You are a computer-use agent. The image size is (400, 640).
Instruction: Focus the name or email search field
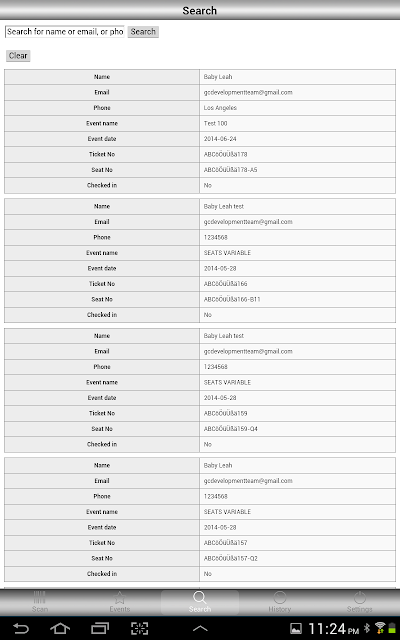(x=64, y=32)
